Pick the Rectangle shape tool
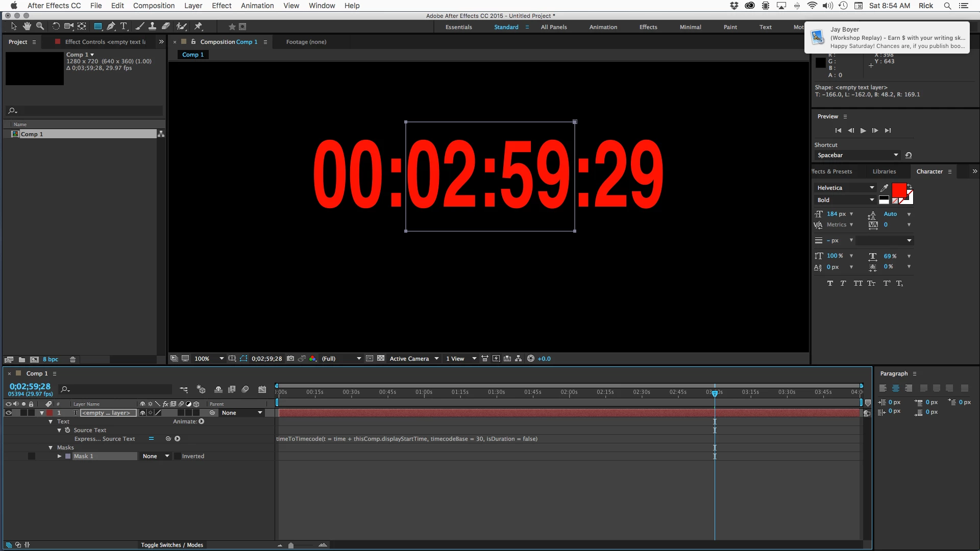The height and width of the screenshot is (551, 980). pos(97,26)
